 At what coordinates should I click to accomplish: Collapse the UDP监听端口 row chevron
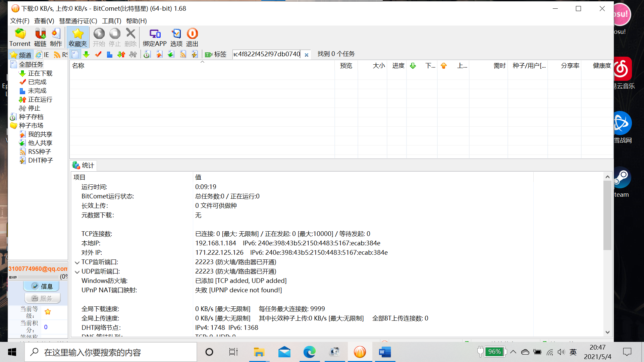pyautogui.click(x=77, y=272)
